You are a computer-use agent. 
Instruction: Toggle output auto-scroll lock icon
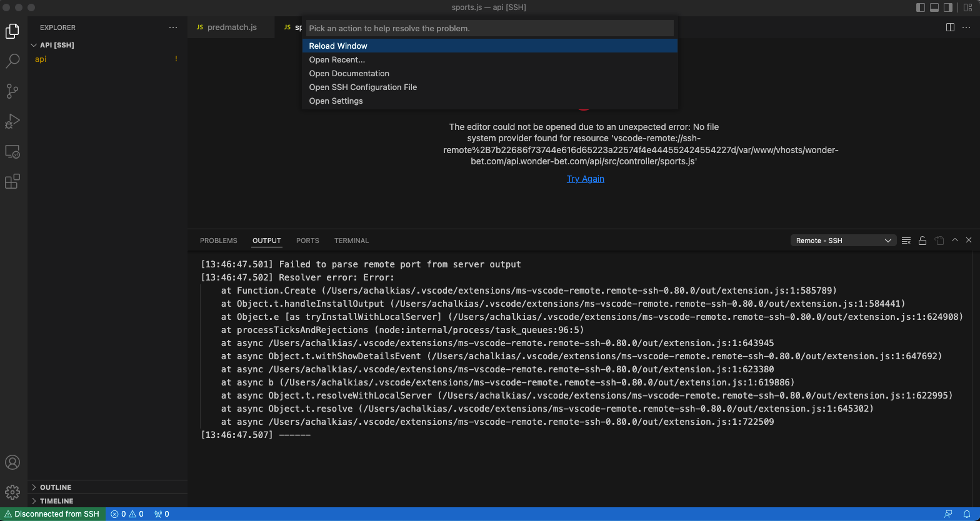(x=922, y=241)
